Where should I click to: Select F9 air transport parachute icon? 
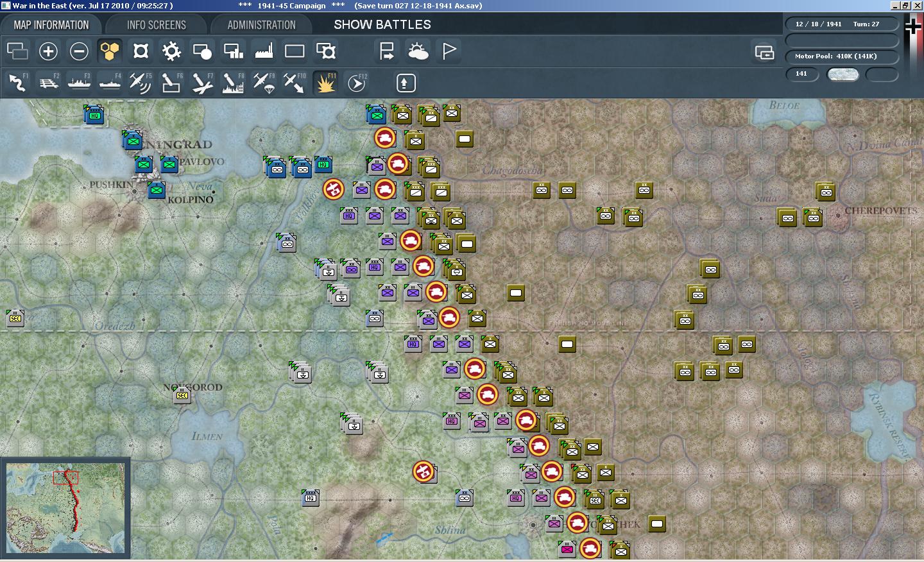pos(264,83)
